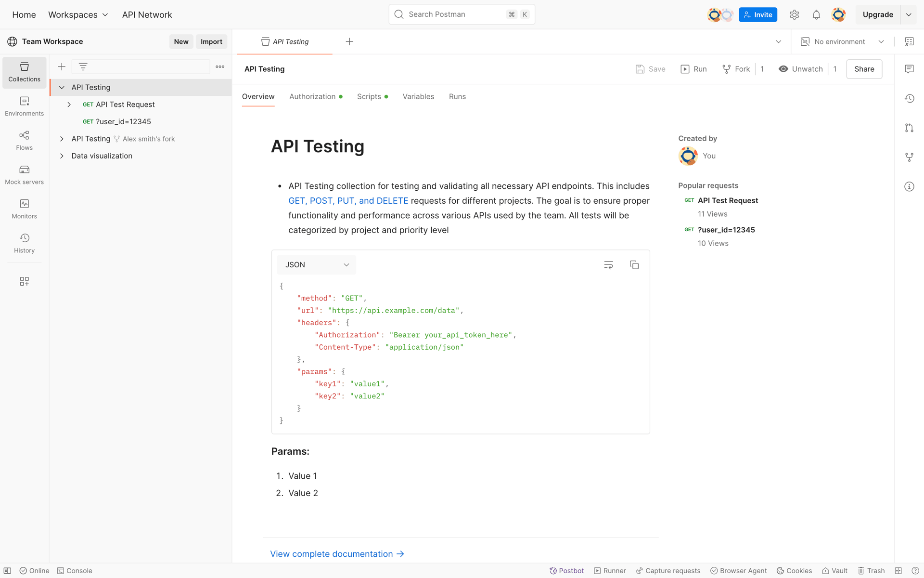Viewport: 924px width, 578px height.
Task: Open the Monitors sidebar section
Action: click(24, 209)
